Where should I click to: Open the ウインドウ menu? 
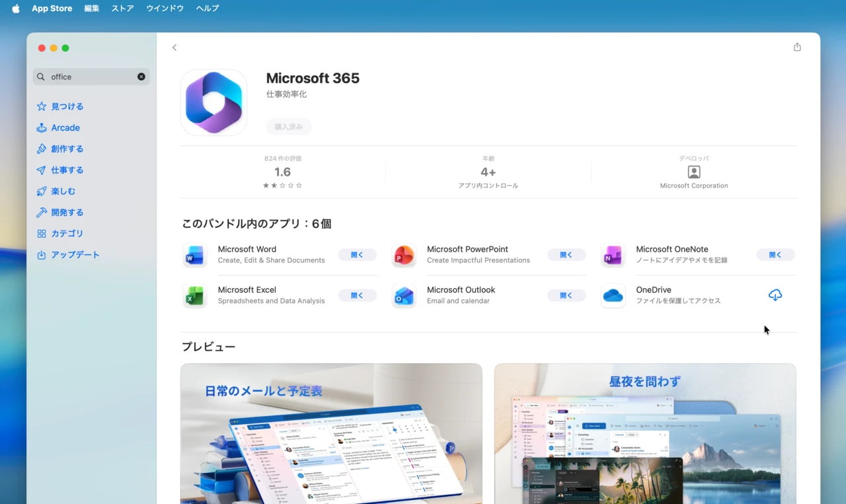click(x=165, y=8)
